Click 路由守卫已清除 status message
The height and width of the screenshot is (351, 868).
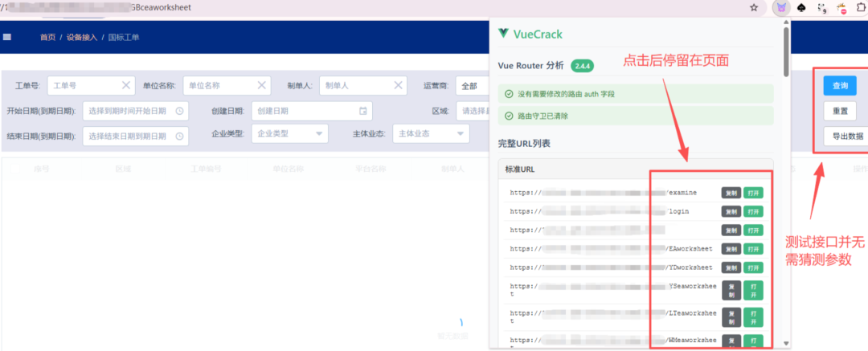[x=636, y=116]
